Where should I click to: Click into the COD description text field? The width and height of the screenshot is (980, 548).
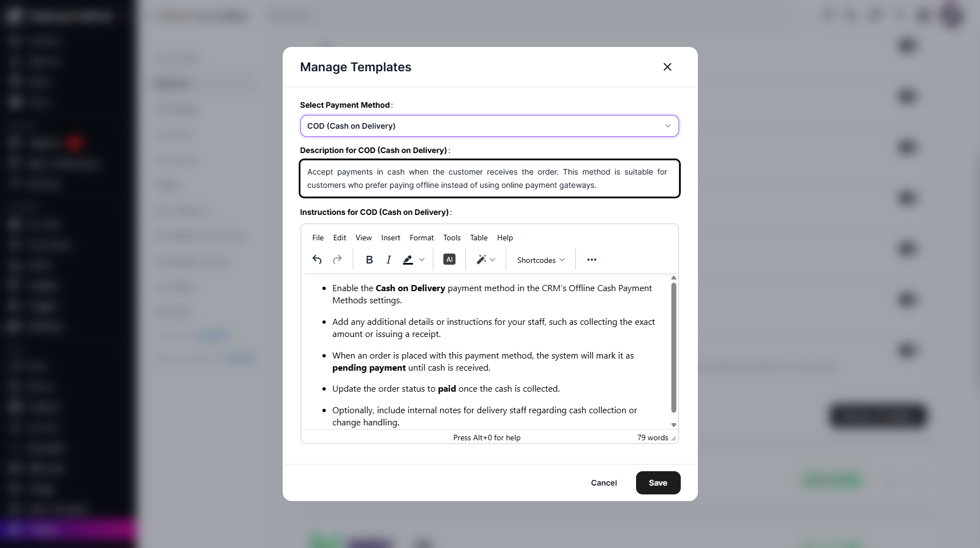(489, 178)
